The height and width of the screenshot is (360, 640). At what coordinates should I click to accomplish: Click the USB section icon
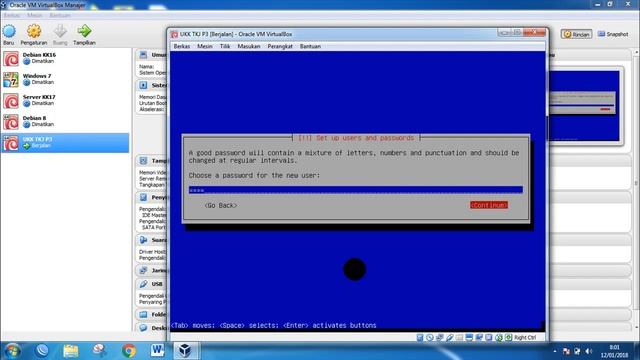(x=143, y=284)
